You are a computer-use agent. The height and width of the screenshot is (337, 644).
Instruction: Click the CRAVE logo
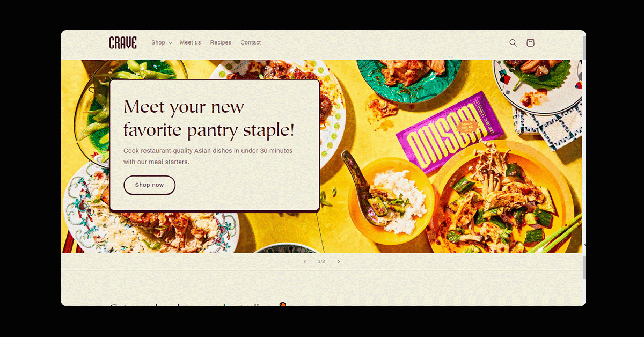[x=123, y=43]
